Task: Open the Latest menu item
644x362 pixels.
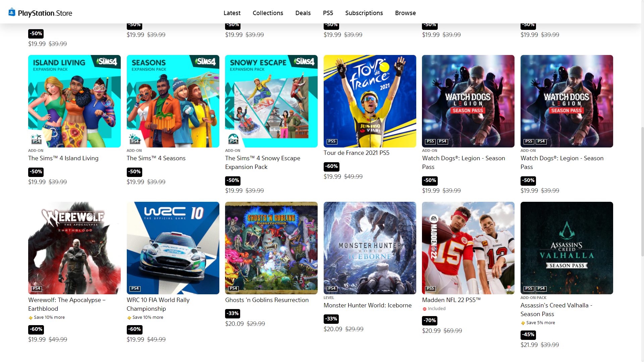Action: tap(232, 13)
